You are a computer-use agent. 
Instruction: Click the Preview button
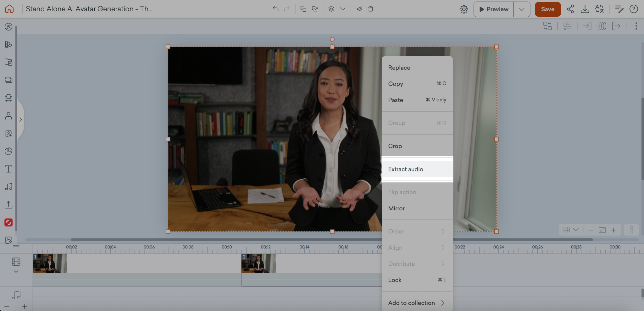494,9
